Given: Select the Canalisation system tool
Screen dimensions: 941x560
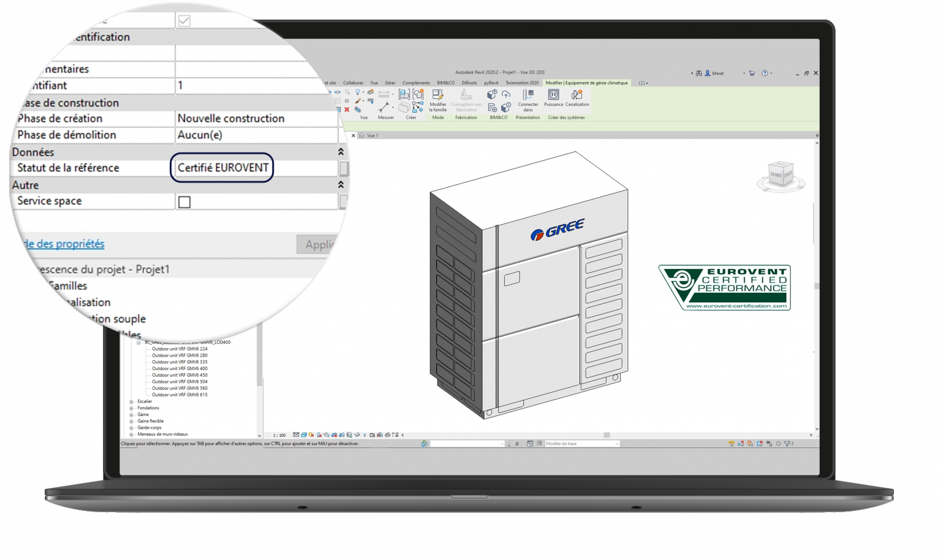Looking at the screenshot, I should (x=577, y=98).
